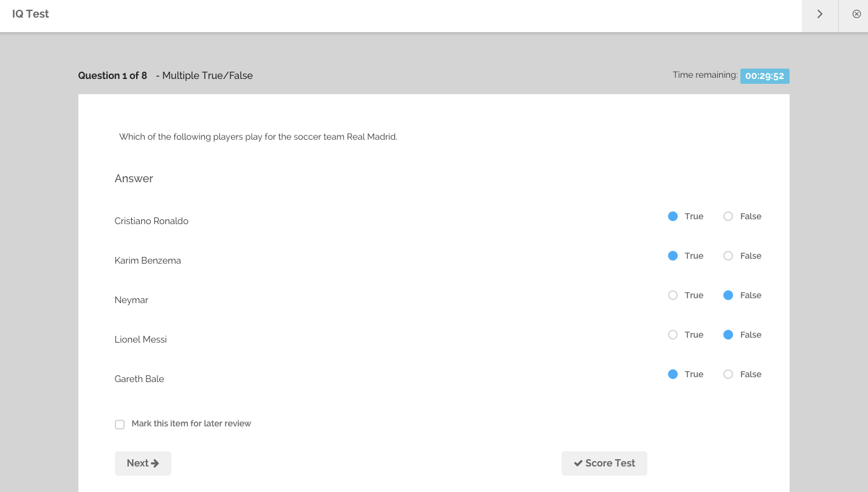This screenshot has width=868, height=492.
Task: Select False for Karim Benzema
Action: point(728,256)
